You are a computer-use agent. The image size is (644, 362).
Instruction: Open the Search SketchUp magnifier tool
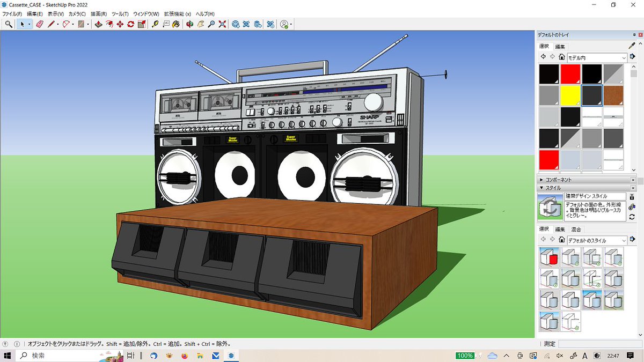pyautogui.click(x=9, y=24)
